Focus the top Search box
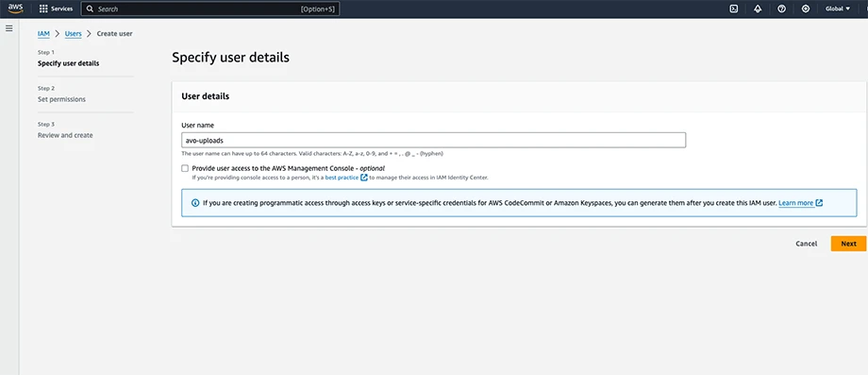868x375 pixels. (210, 9)
